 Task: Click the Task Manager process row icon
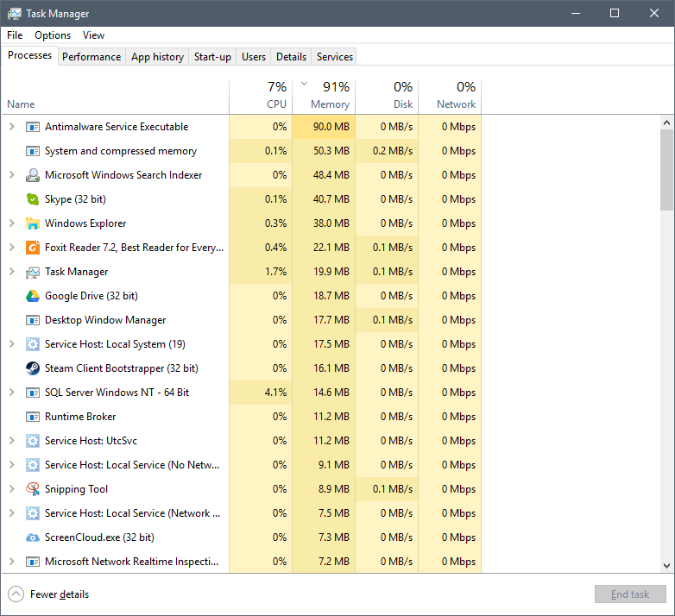click(x=33, y=272)
